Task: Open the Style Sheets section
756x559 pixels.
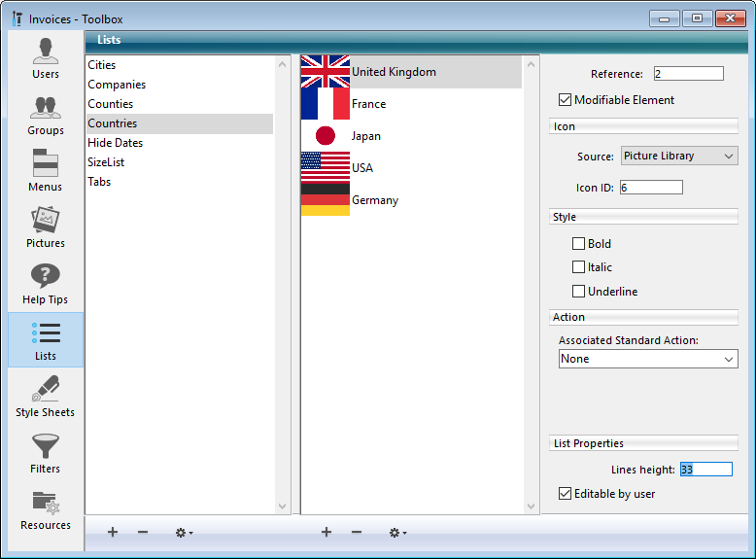Action: pyautogui.click(x=46, y=397)
